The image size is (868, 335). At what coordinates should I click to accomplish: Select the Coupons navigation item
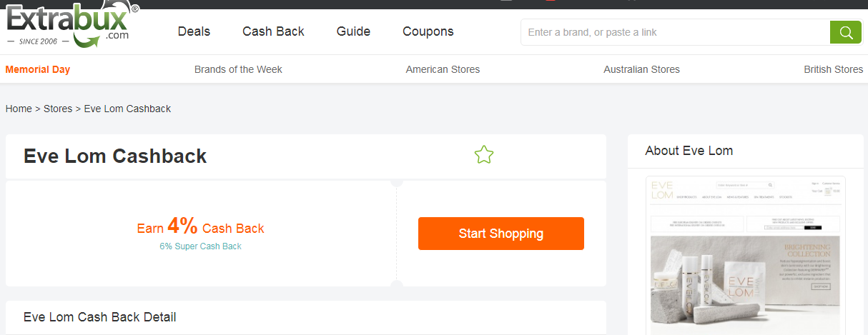tap(428, 31)
